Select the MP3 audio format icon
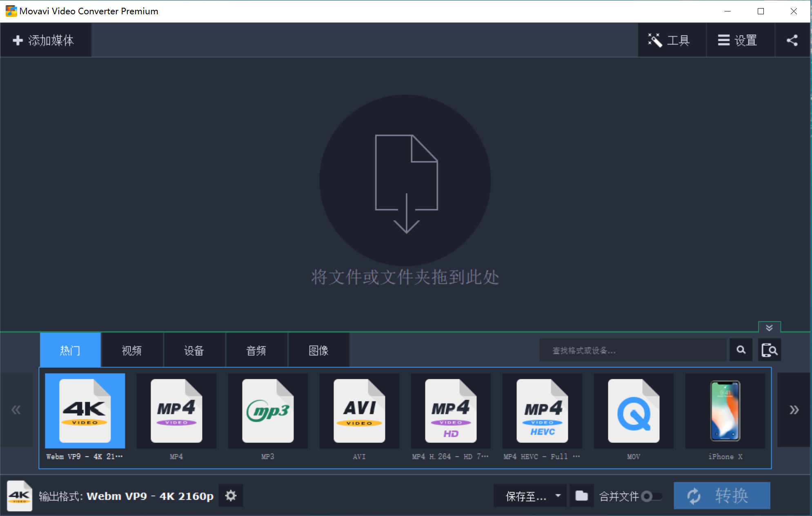 [268, 411]
